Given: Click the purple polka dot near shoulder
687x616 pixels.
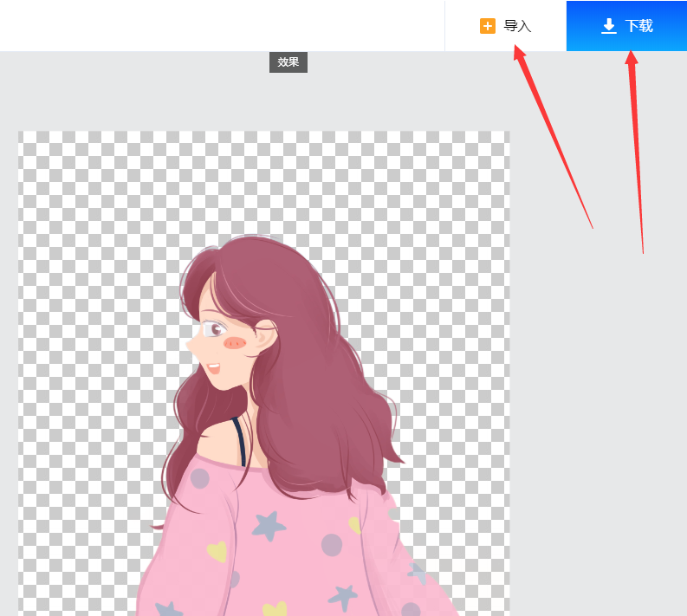Looking at the screenshot, I should [x=200, y=478].
